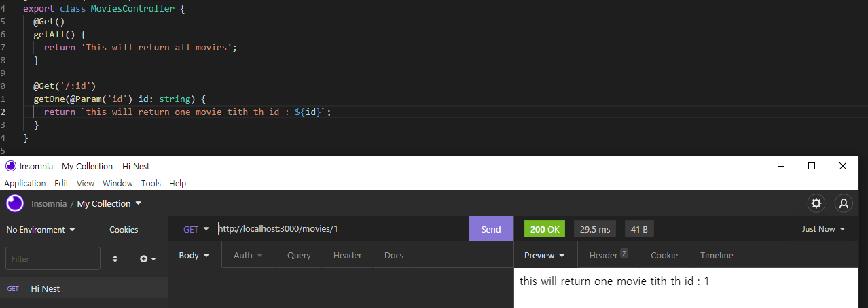Switch to the response Header tab
The height and width of the screenshot is (308, 868).
point(609,255)
